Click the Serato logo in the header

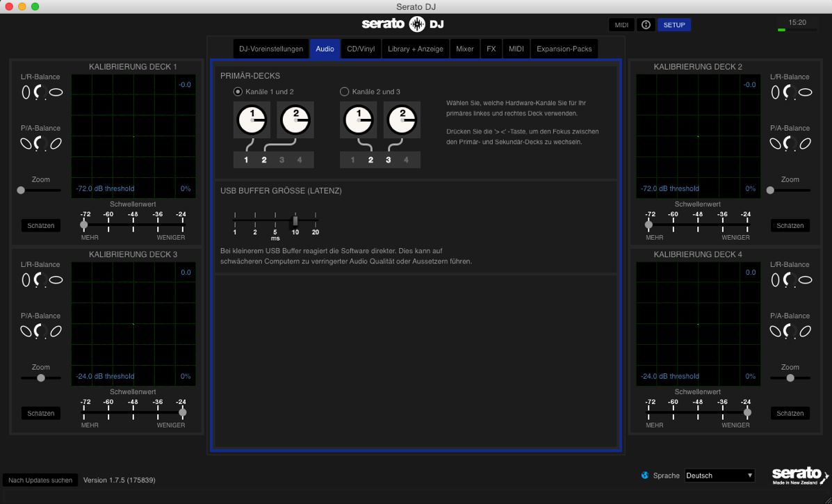click(x=402, y=25)
